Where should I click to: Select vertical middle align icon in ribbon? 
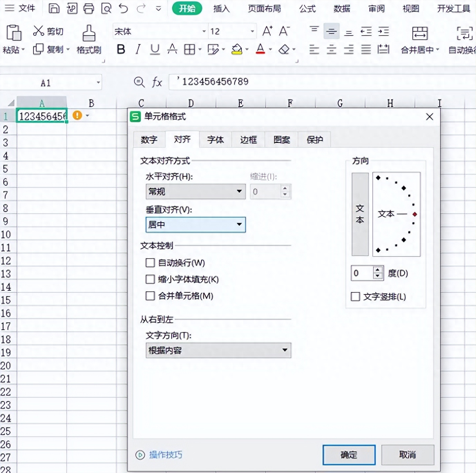tap(332, 31)
